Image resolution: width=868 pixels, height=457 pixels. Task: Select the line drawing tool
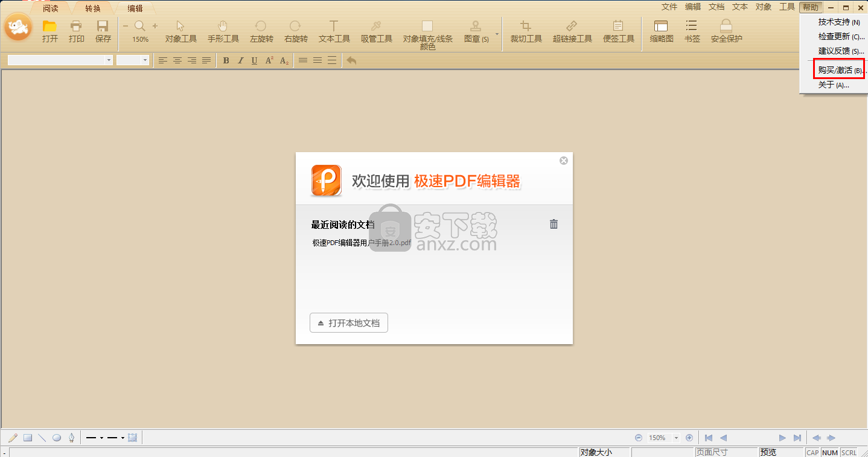coord(42,438)
